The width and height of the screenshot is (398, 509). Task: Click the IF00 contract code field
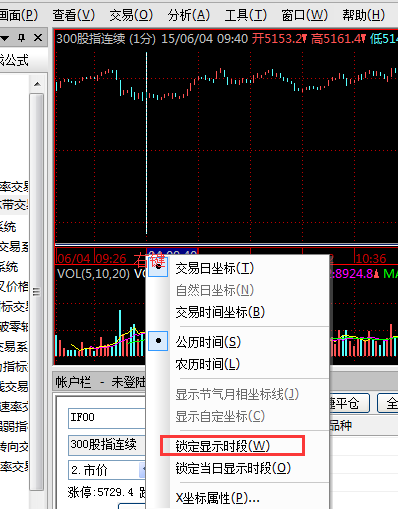[x=107, y=418]
